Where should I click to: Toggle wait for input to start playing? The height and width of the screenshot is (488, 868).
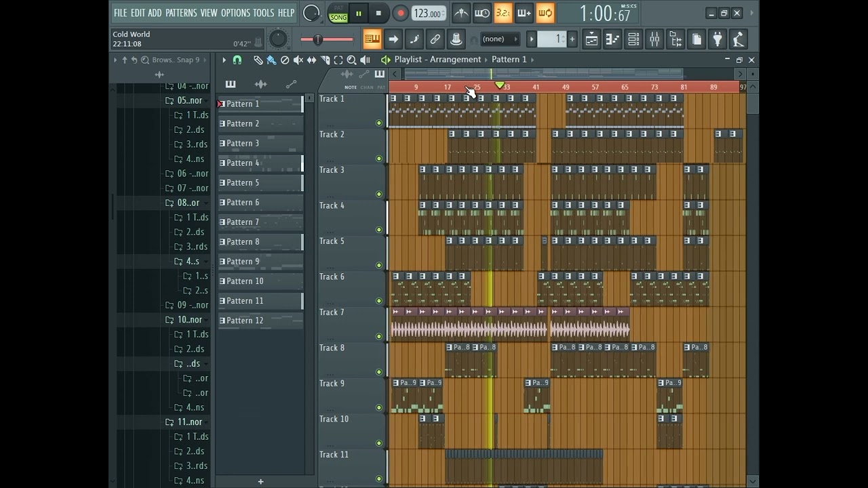click(482, 13)
